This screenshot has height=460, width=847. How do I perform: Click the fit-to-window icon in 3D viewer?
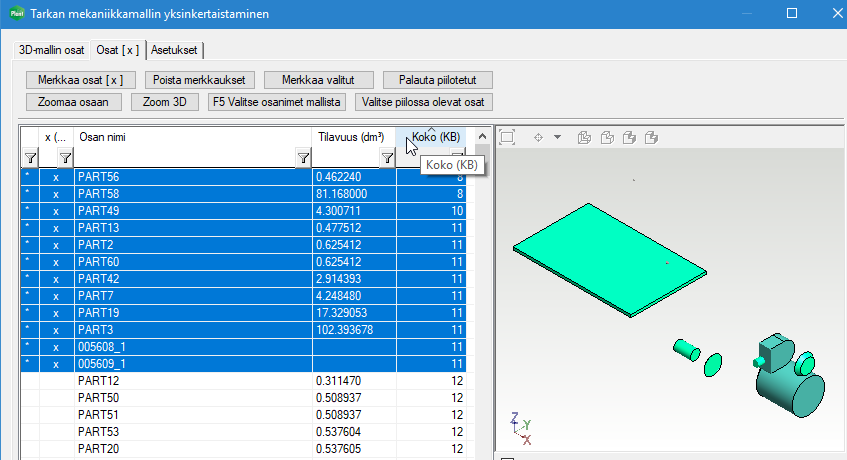pos(507,137)
